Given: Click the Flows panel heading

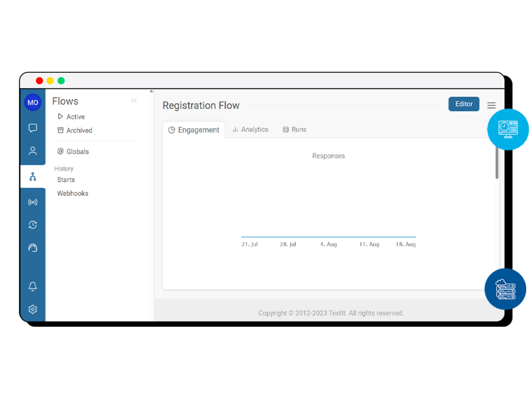Looking at the screenshot, I should tap(65, 101).
